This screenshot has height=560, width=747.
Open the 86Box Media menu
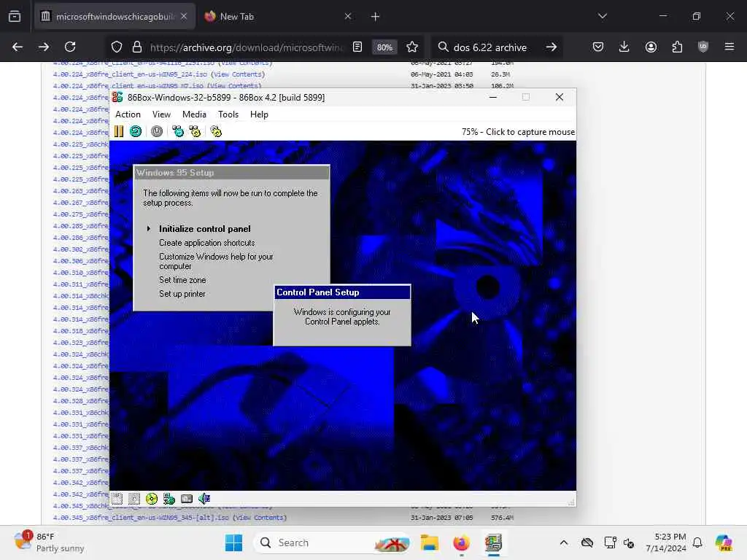pyautogui.click(x=194, y=114)
